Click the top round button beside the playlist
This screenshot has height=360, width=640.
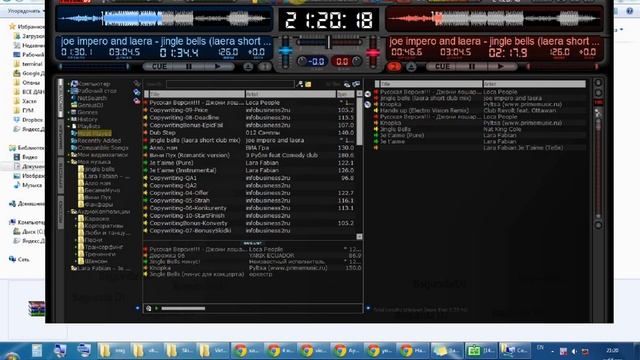click(x=367, y=94)
